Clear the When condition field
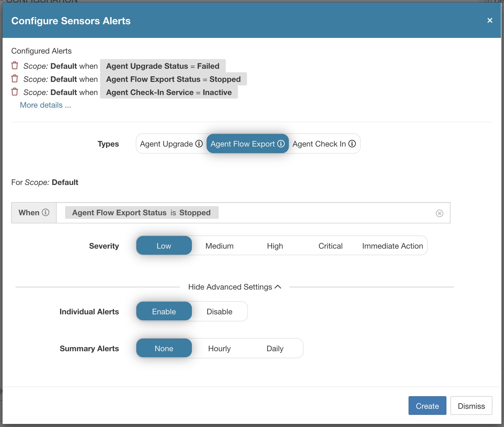 click(x=439, y=213)
